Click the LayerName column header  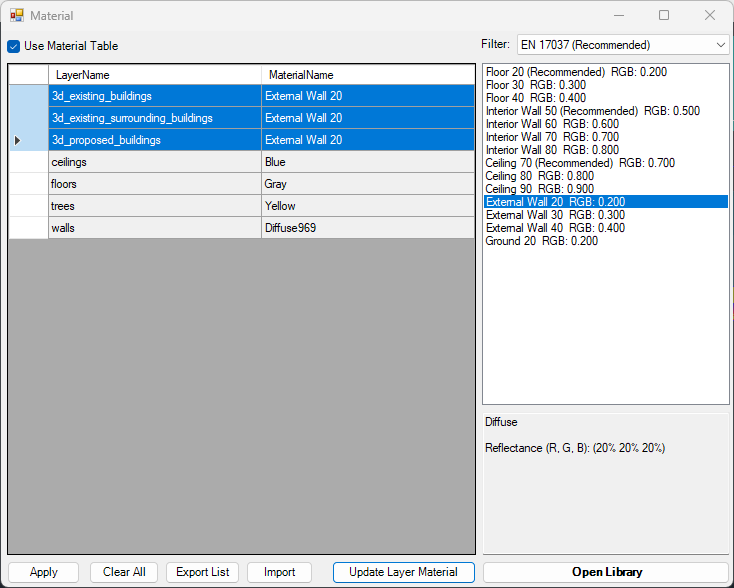click(154, 75)
